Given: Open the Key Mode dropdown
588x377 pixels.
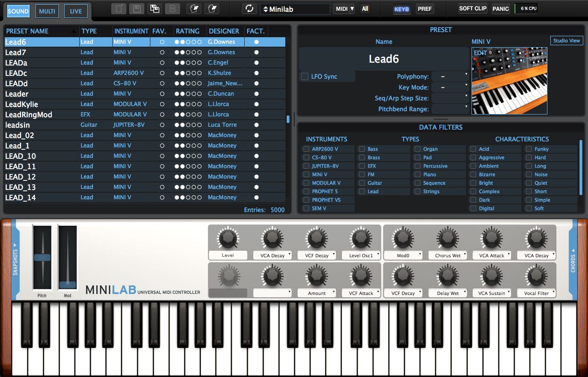Looking at the screenshot, I should coord(450,87).
